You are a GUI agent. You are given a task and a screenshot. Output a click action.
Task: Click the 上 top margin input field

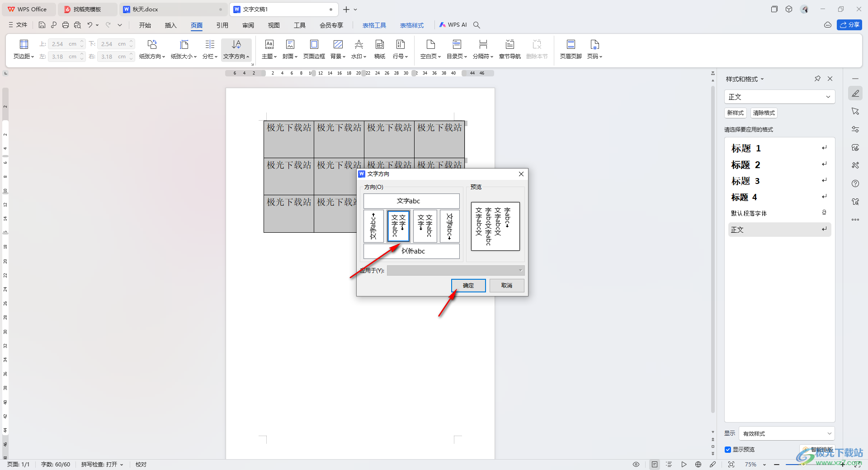coord(63,44)
